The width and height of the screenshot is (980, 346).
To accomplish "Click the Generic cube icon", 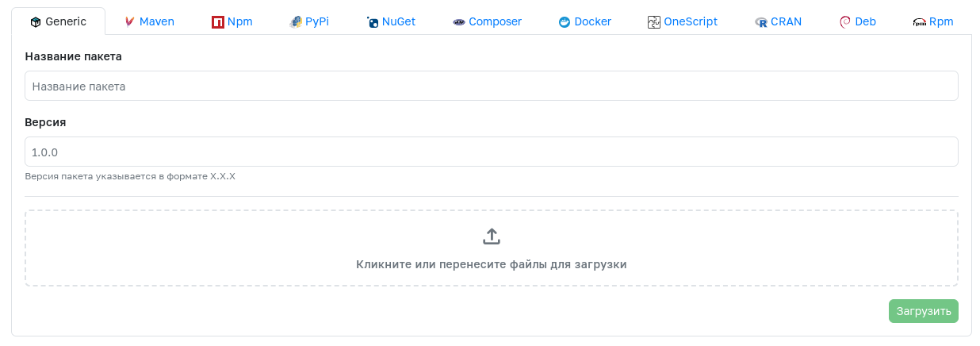I will click(36, 22).
